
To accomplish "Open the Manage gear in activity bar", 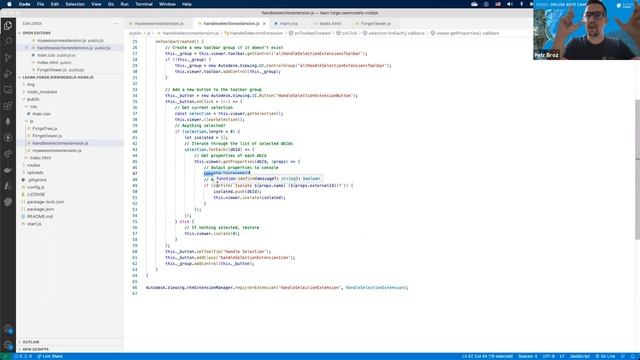I will tap(8, 345).
